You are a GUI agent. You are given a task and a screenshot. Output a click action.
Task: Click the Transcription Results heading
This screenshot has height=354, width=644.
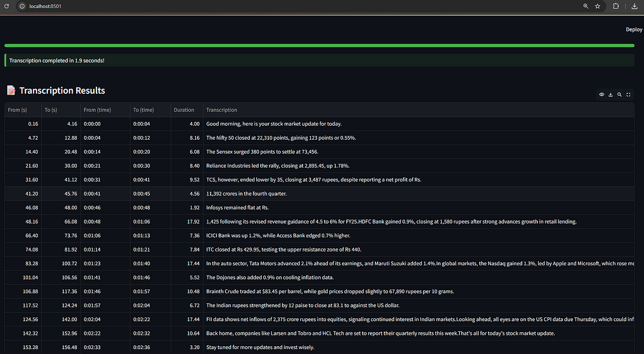coord(62,91)
